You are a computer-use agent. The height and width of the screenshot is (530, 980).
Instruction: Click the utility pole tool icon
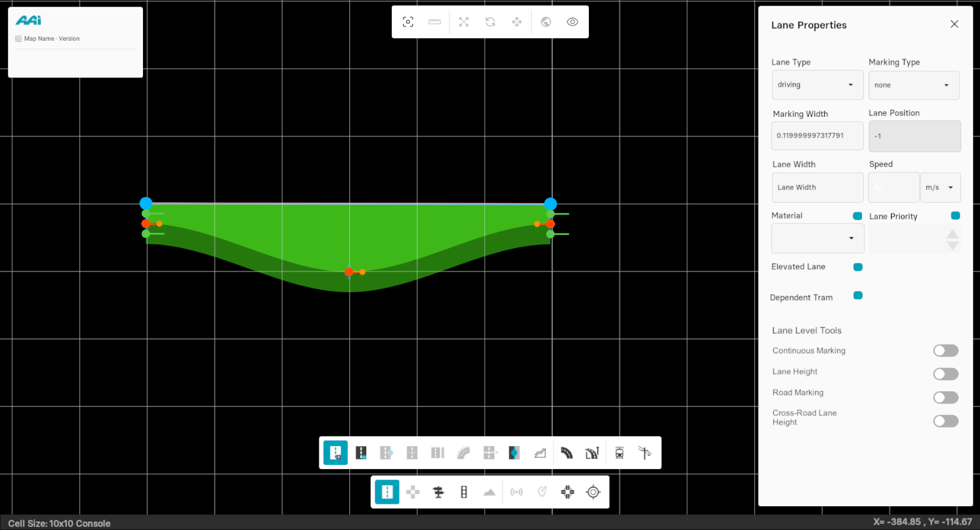point(645,453)
